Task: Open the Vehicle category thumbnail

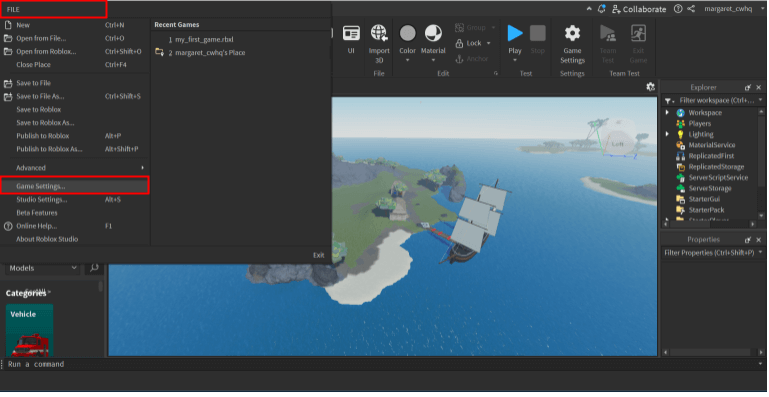Action: coord(29,330)
